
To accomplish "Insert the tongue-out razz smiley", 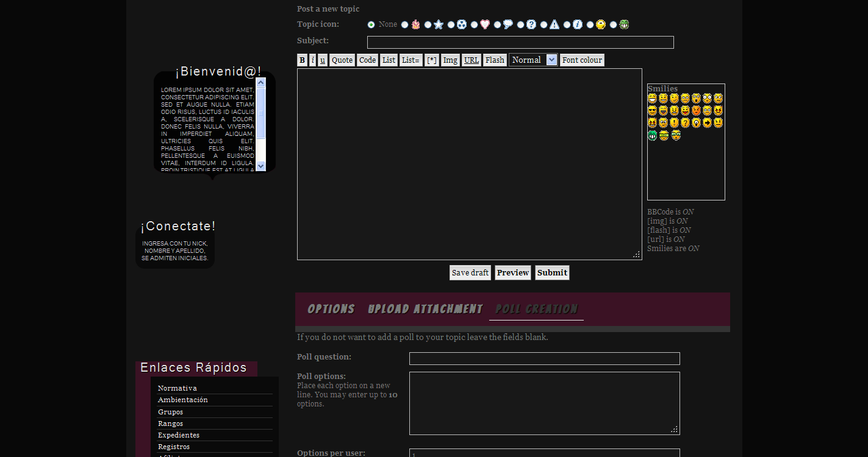I will pyautogui.click(x=685, y=110).
